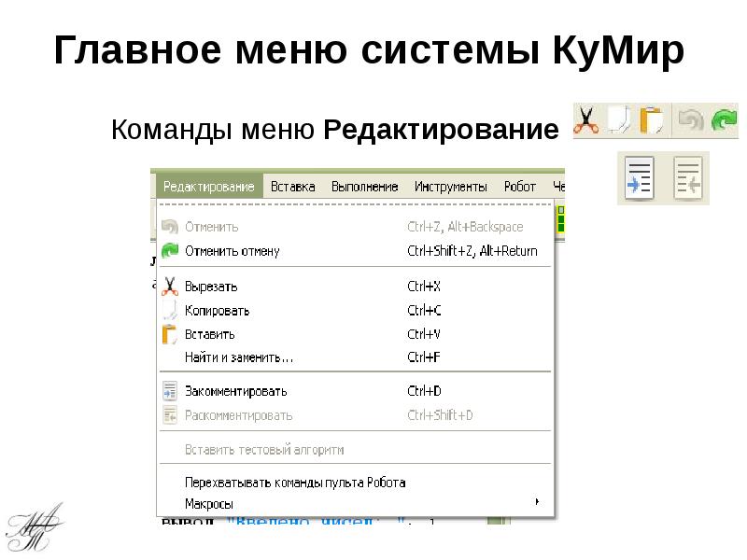This screenshot has height=560, width=747.
Task: Click the undo icon beside Отменить
Action: pyautogui.click(x=170, y=227)
